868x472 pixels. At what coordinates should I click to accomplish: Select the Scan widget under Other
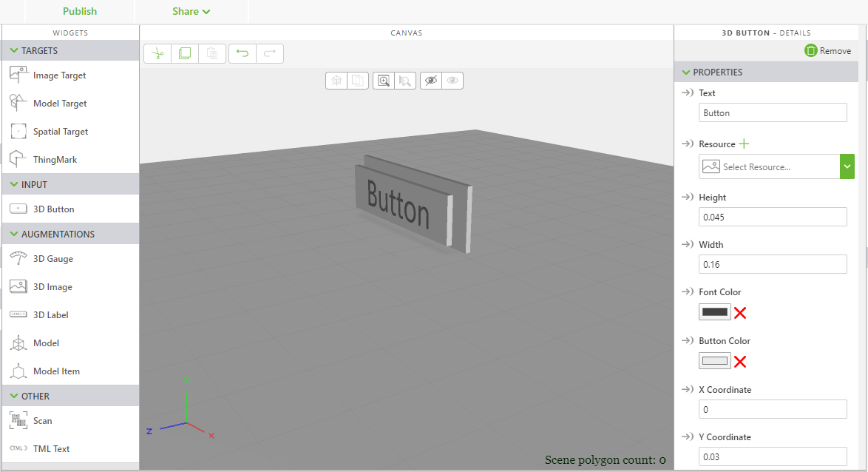click(42, 420)
